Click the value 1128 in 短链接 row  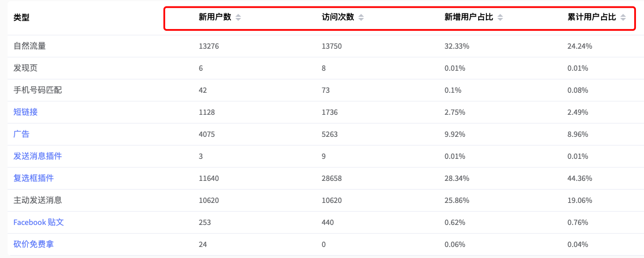click(207, 112)
